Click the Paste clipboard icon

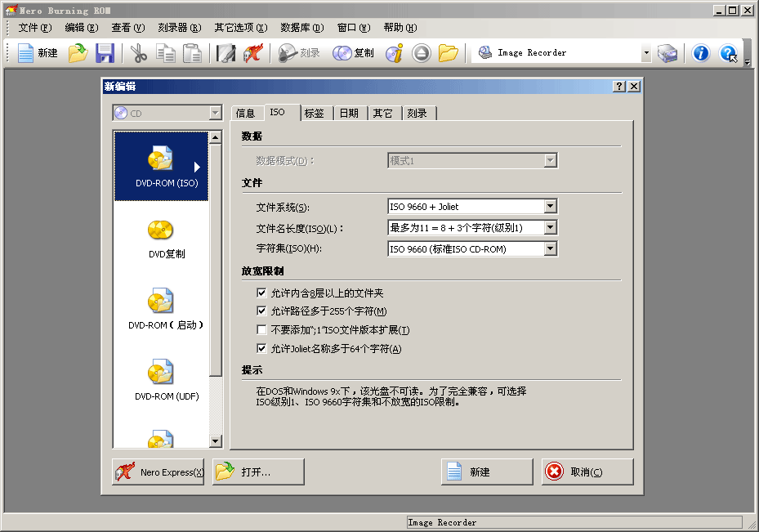coord(192,53)
